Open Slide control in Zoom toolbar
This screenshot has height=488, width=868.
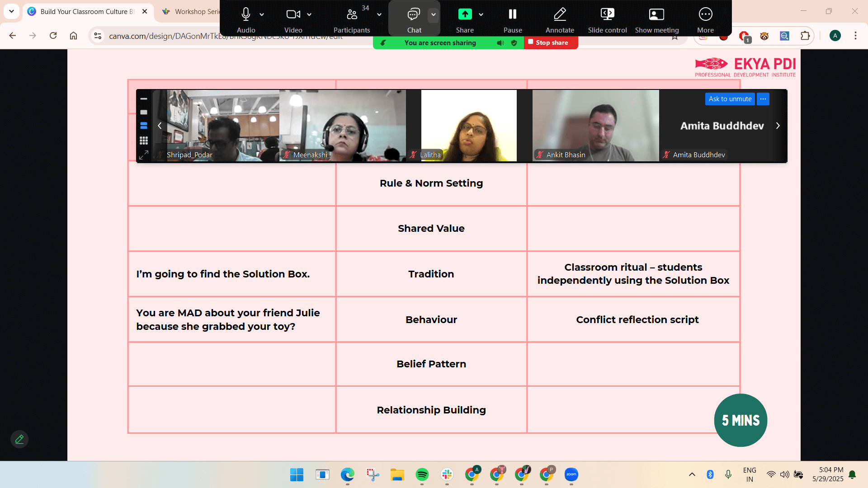click(607, 19)
